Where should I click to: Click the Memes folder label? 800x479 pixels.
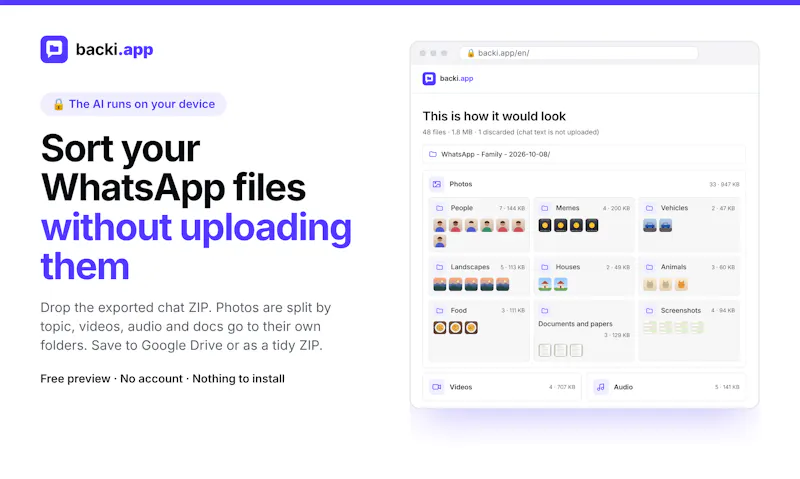567,208
